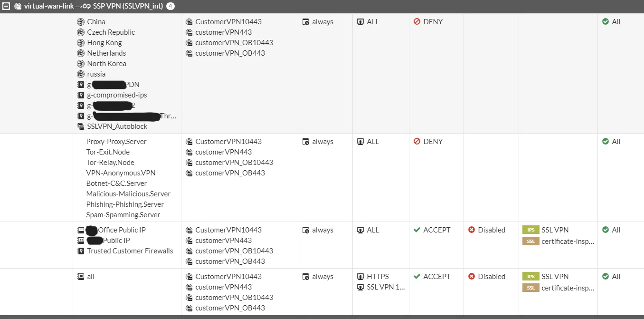Viewport: 644px width, 319px height.
Task: Click the green log All icon in Proxy-Proxy.Server row
Action: tap(606, 142)
